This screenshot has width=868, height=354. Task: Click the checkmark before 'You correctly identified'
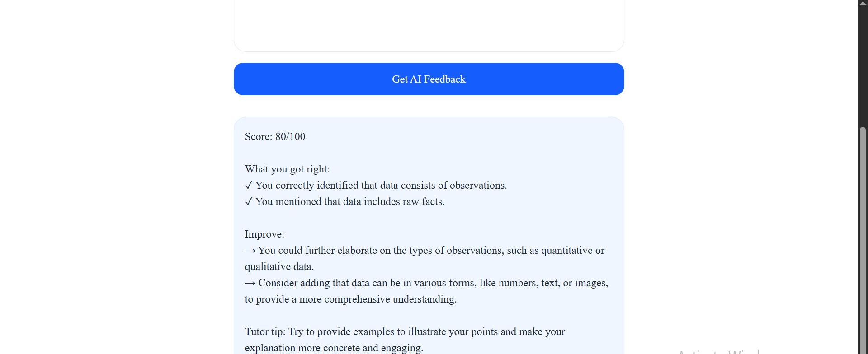point(249,186)
